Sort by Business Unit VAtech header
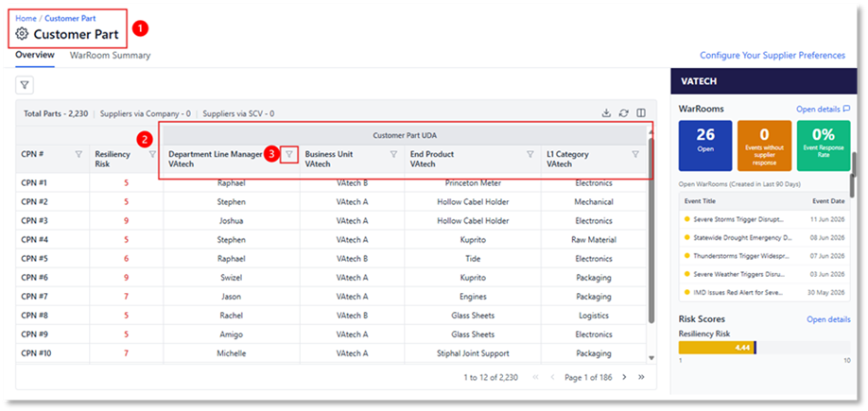Viewport: 868px width, 411px height. pyautogui.click(x=329, y=160)
